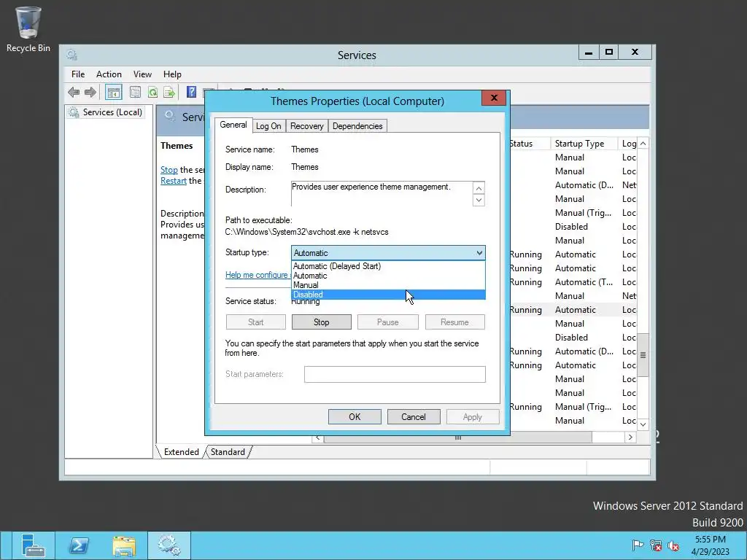Image resolution: width=747 pixels, height=560 pixels.
Task: Click the Back arrow in Services toolbar
Action: (x=74, y=92)
